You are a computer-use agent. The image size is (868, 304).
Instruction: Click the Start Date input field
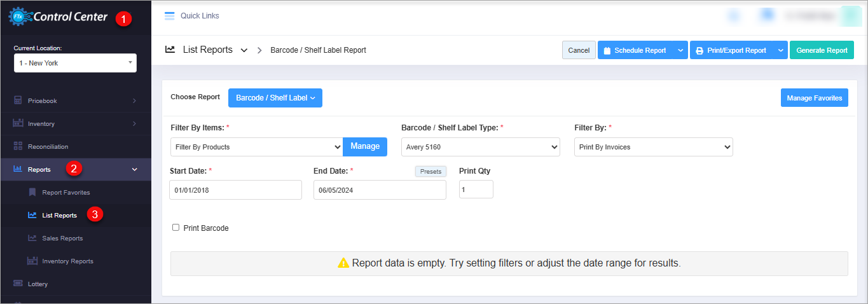[x=235, y=190]
